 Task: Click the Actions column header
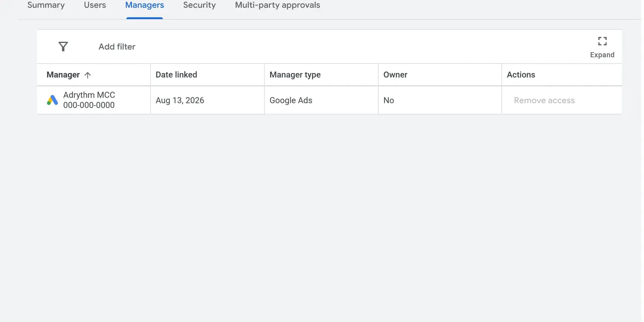(x=521, y=75)
